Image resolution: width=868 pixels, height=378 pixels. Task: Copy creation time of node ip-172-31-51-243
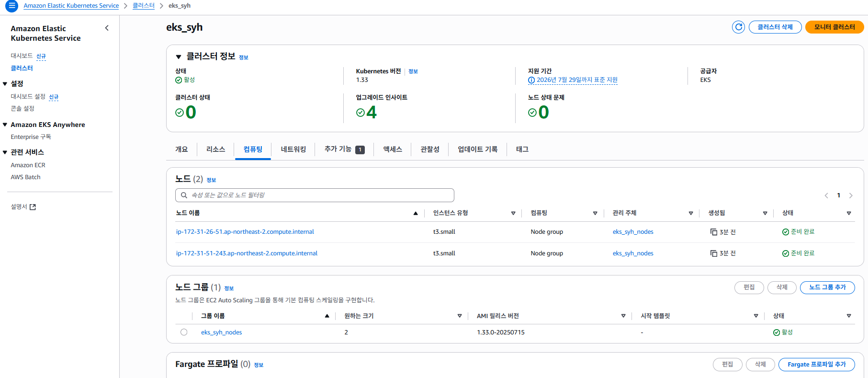tap(714, 253)
